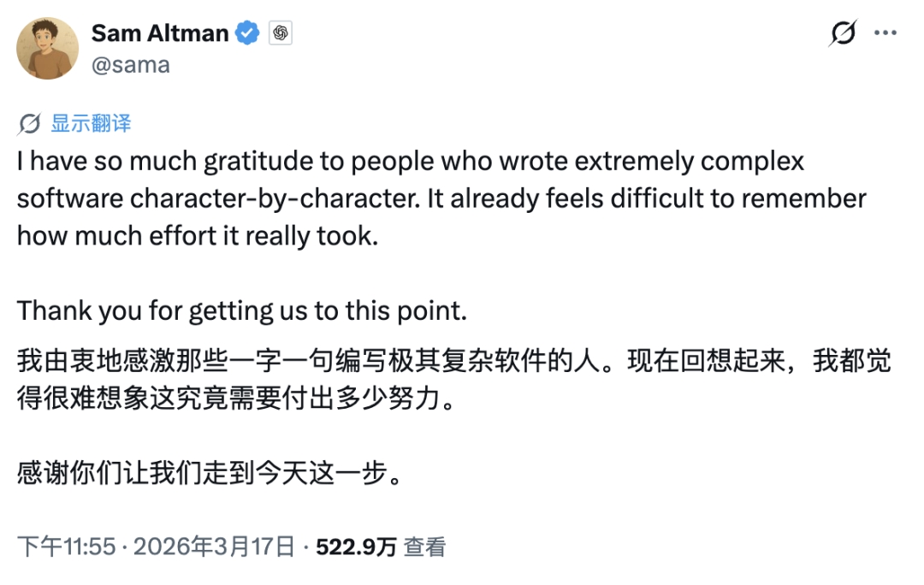Click the 下午11:55 timestamp
924x585 pixels.
pos(66,547)
